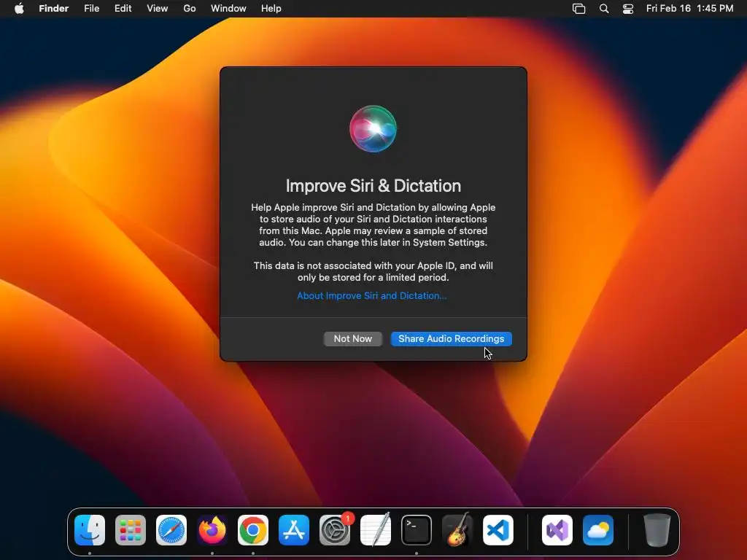Viewport: 747px width, 560px height.
Task: Open TextEdit from the Dock
Action: click(x=376, y=530)
